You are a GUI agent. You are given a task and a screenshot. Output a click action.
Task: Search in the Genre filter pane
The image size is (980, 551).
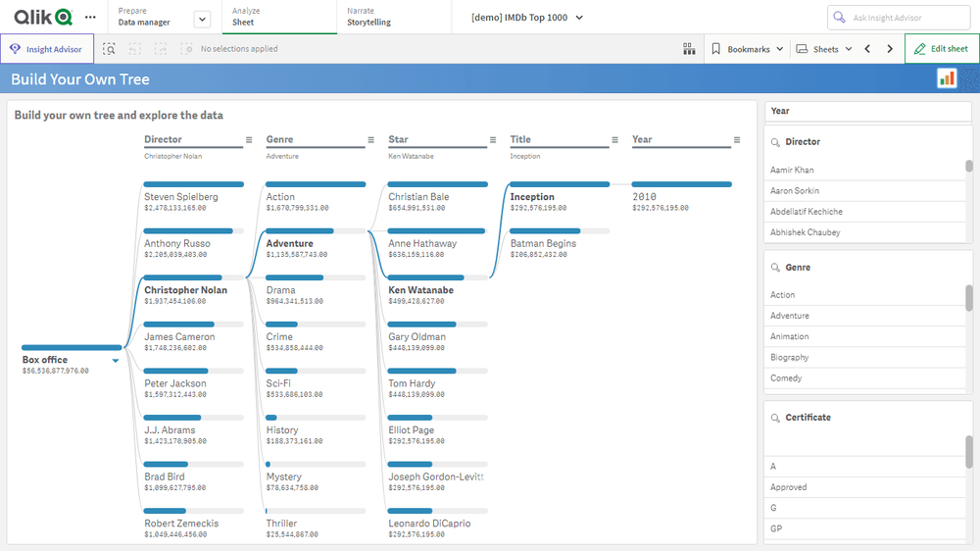point(774,268)
